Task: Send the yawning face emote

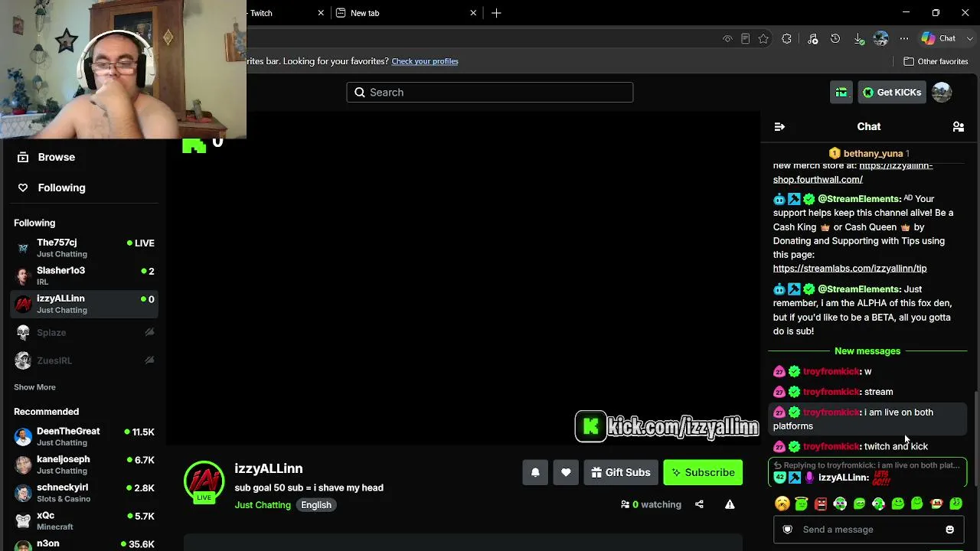Action: 782,504
